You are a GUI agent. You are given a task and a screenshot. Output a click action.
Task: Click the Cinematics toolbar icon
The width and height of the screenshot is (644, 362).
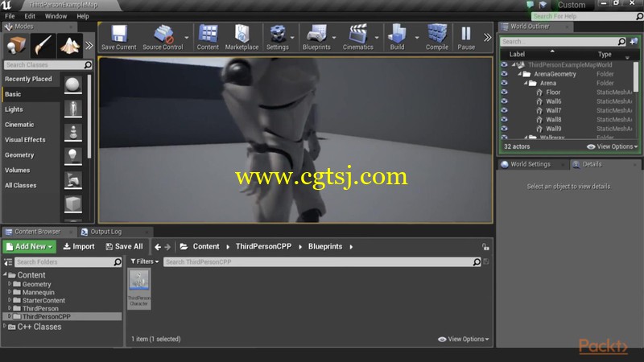pyautogui.click(x=357, y=37)
